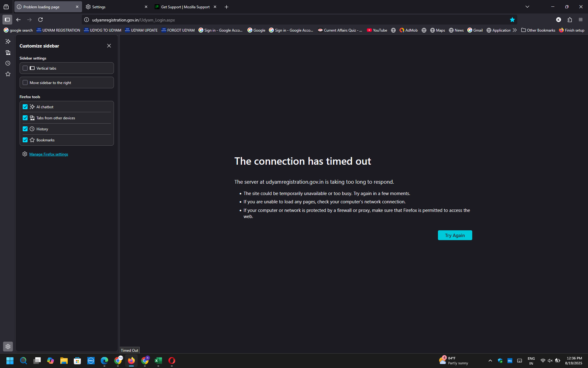Click the sidebar settings gear icon
The height and width of the screenshot is (368, 588).
pyautogui.click(x=8, y=347)
